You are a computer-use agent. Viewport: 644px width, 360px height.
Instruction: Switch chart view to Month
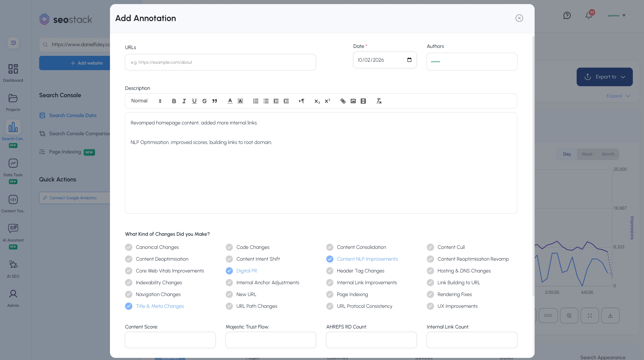[608, 154]
